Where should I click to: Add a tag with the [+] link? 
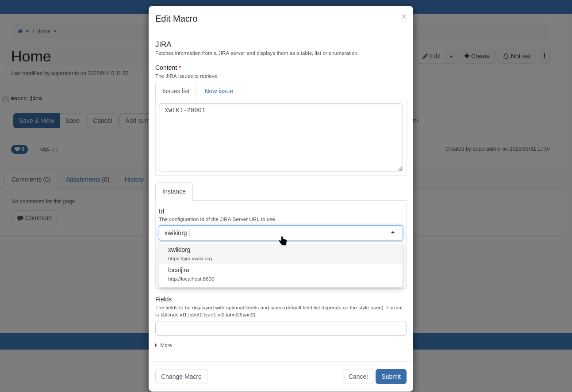click(x=55, y=149)
